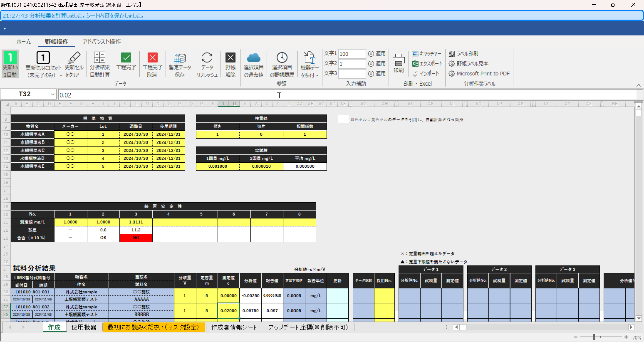Open 更新セルに1セット dropdown arrow

(61, 75)
